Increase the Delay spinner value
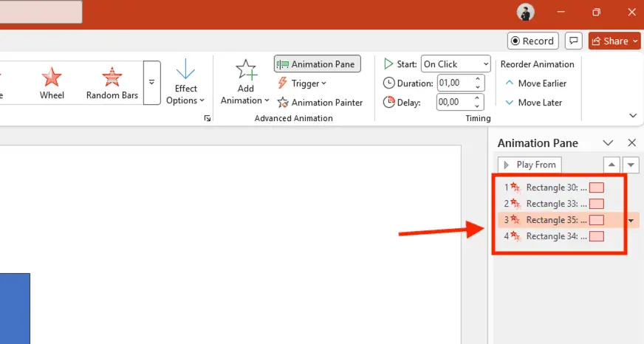 coord(479,99)
